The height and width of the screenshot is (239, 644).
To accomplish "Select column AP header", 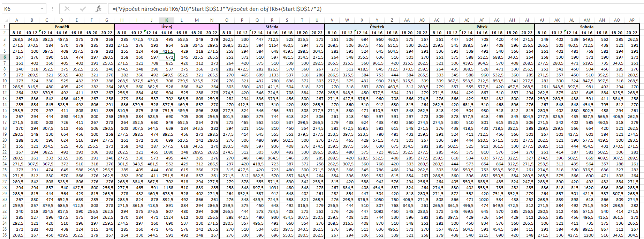I will point(631,20).
